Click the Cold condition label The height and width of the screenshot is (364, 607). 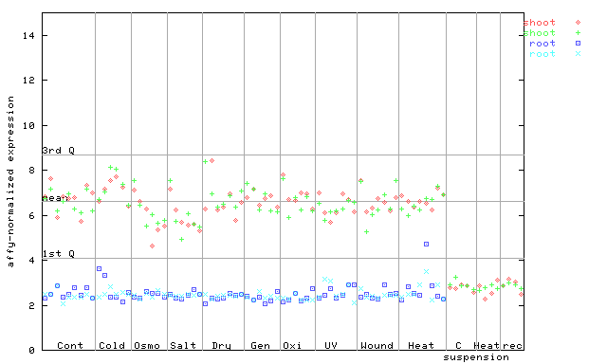pos(112,345)
